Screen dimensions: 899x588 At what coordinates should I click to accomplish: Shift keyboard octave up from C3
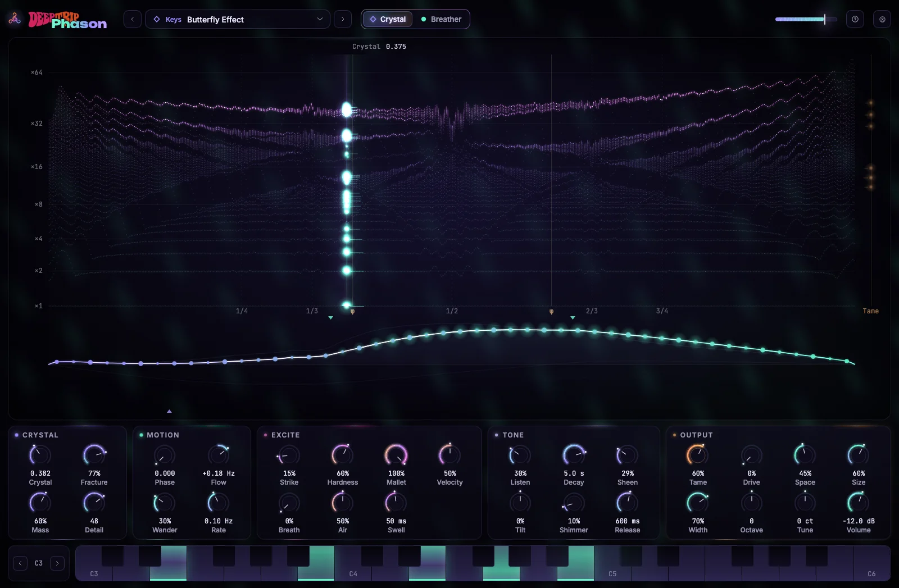(x=57, y=563)
